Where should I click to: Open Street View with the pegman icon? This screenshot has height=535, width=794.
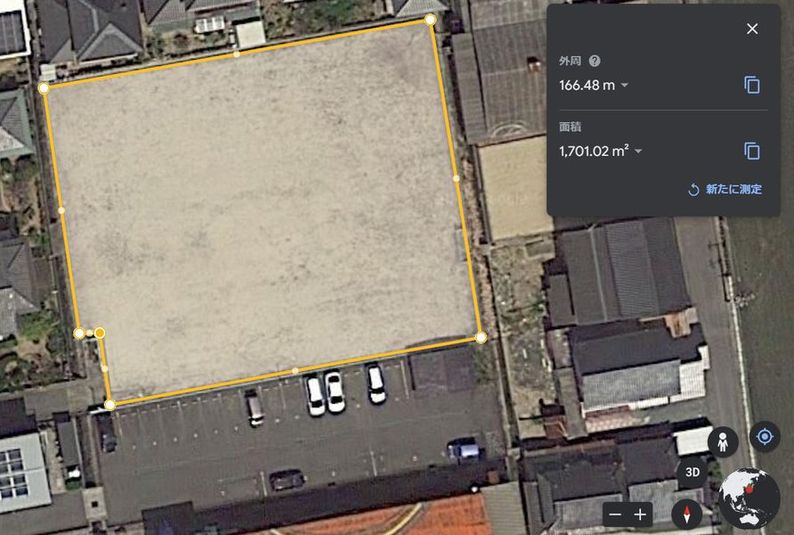pyautogui.click(x=723, y=442)
